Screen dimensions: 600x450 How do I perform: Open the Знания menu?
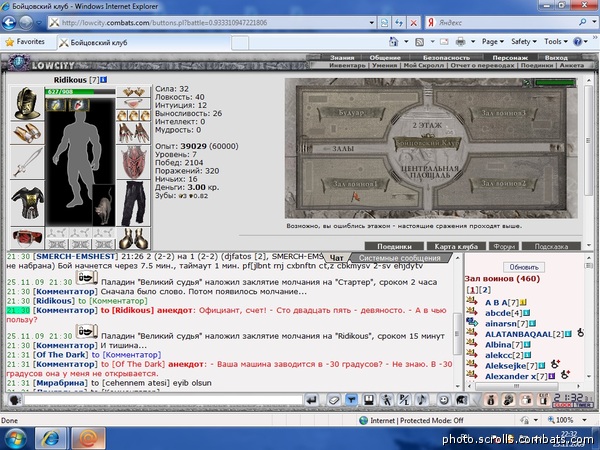[x=342, y=58]
